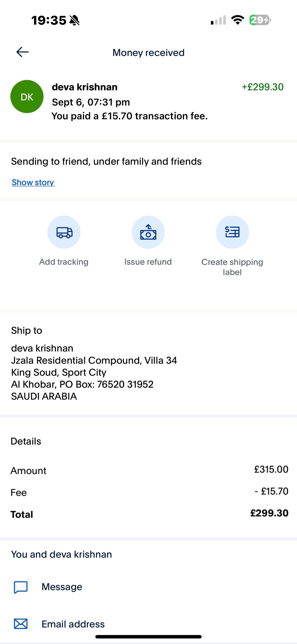Open the Message chat bubble icon
Screen dimensions: 297x644
(21, 587)
